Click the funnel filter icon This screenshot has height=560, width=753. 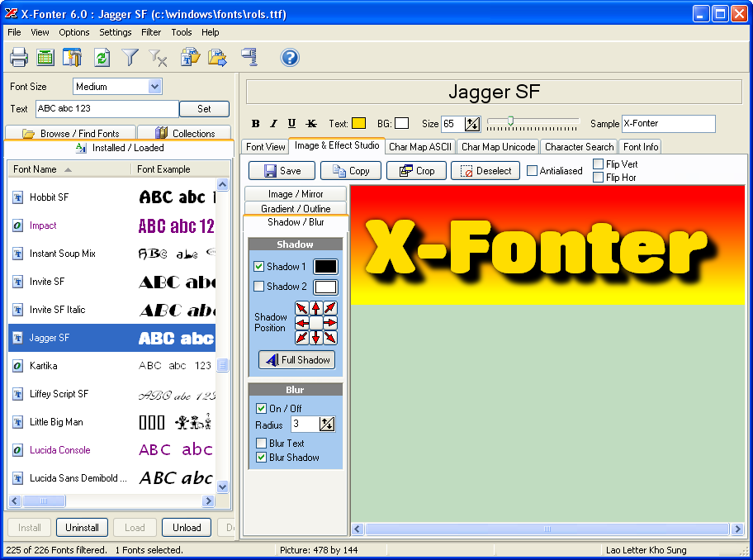(x=130, y=57)
